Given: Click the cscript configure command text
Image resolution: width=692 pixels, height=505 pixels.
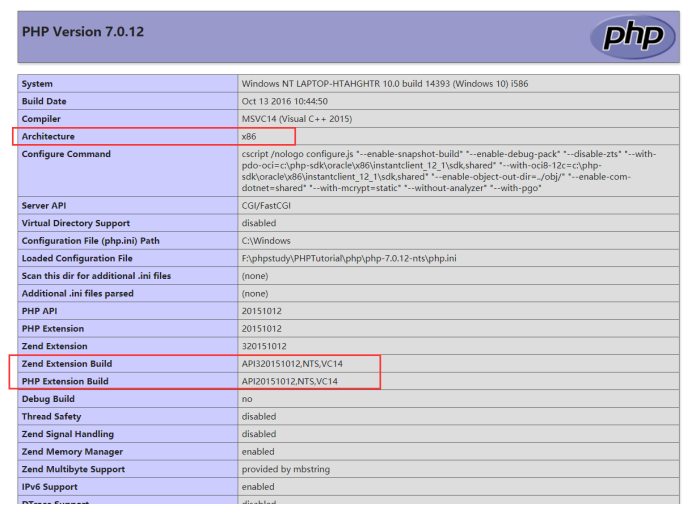Looking at the screenshot, I should pos(448,171).
